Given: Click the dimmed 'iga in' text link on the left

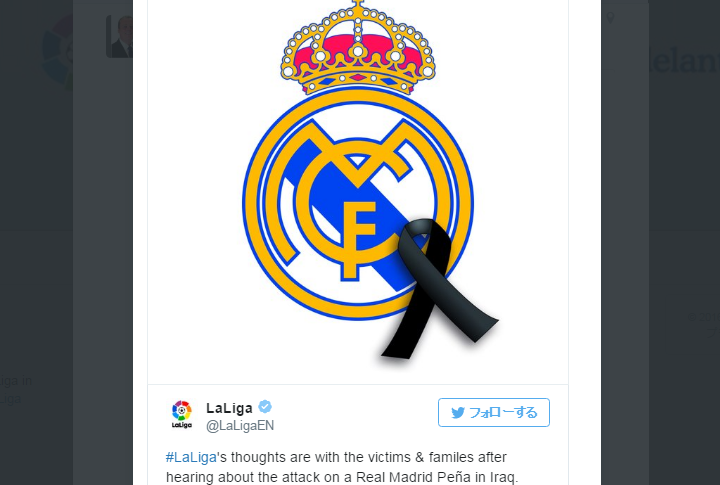Looking at the screenshot, I should pyautogui.click(x=16, y=381).
